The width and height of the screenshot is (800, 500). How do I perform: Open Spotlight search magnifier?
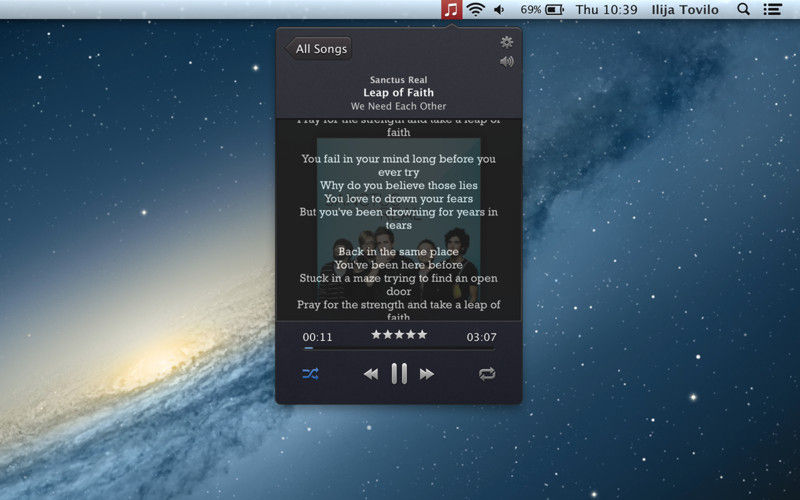[744, 9]
